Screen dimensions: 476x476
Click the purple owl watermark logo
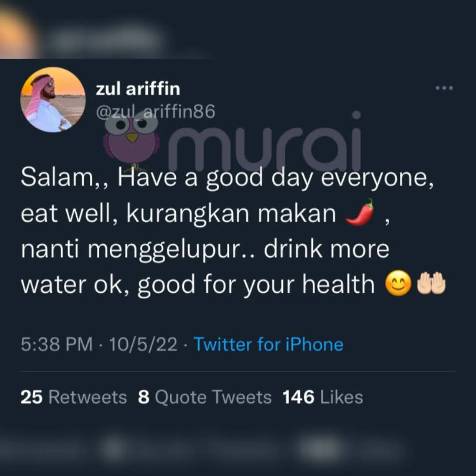point(131,140)
